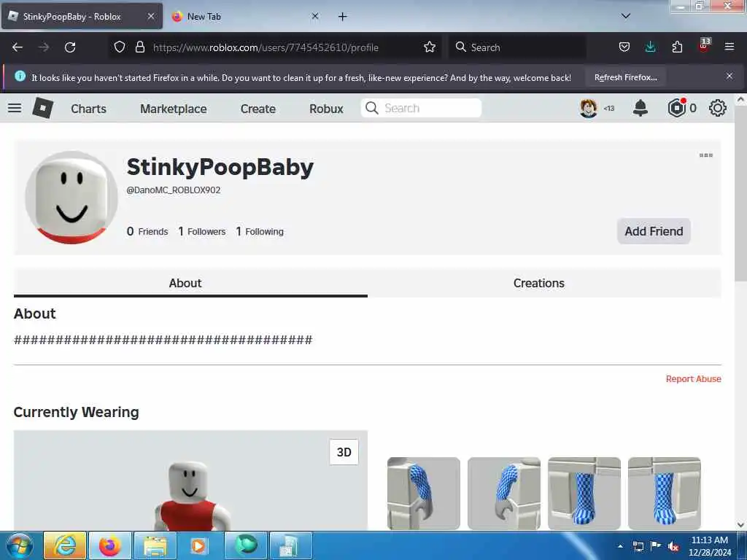Click the network tray icon
This screenshot has width=747, height=560.
pyautogui.click(x=638, y=546)
